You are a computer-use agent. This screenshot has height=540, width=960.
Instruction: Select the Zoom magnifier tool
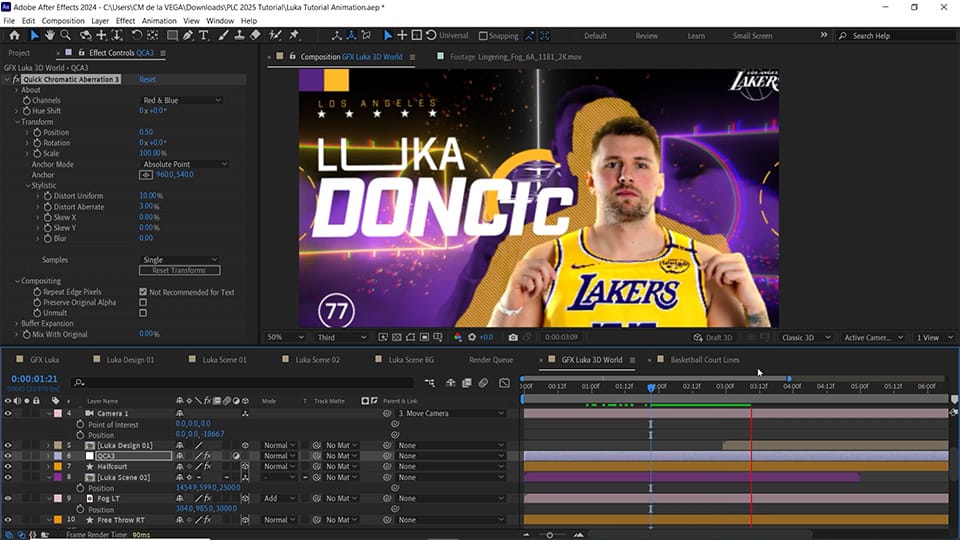point(65,36)
